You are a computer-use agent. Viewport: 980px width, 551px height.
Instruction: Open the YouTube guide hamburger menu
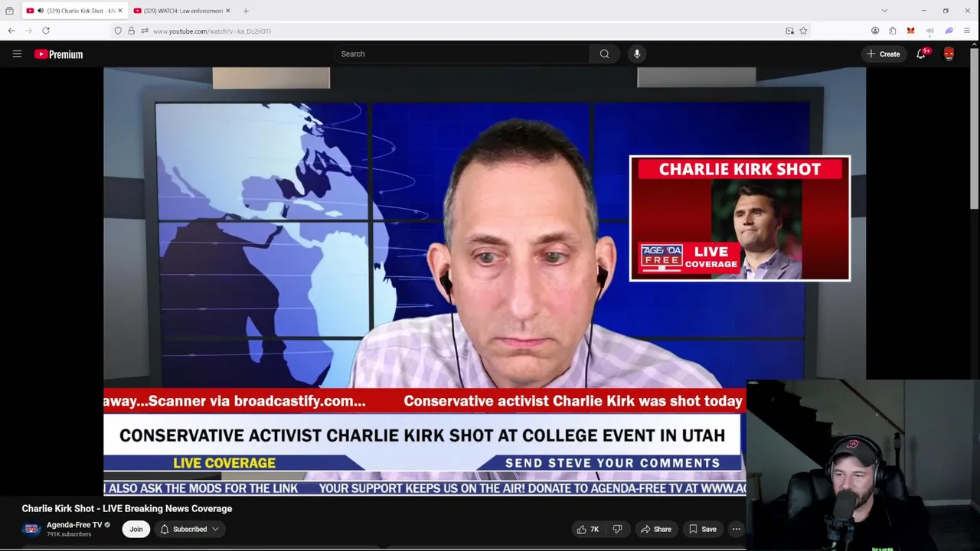17,54
